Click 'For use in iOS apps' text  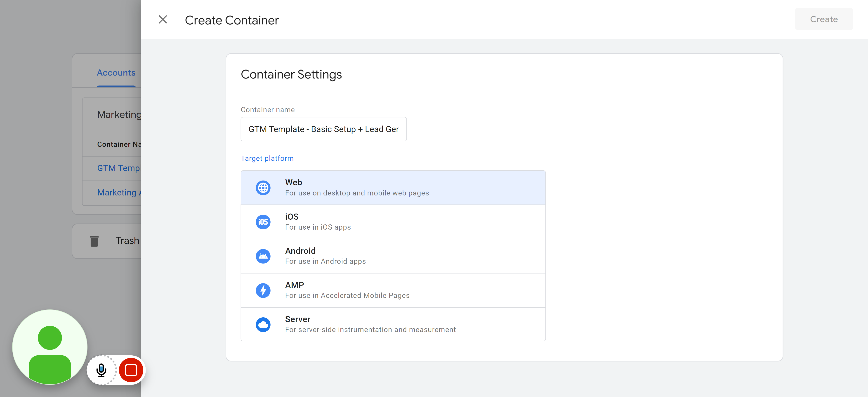pos(318,227)
